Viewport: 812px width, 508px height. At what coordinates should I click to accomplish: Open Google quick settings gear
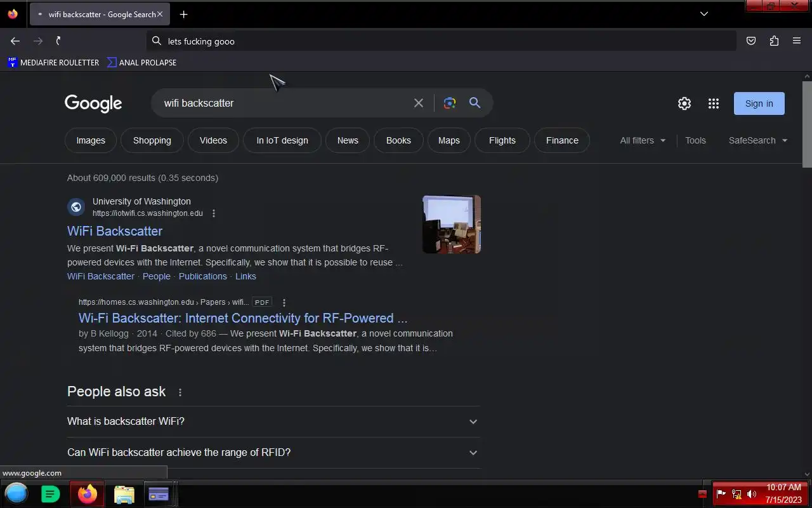[x=684, y=104]
